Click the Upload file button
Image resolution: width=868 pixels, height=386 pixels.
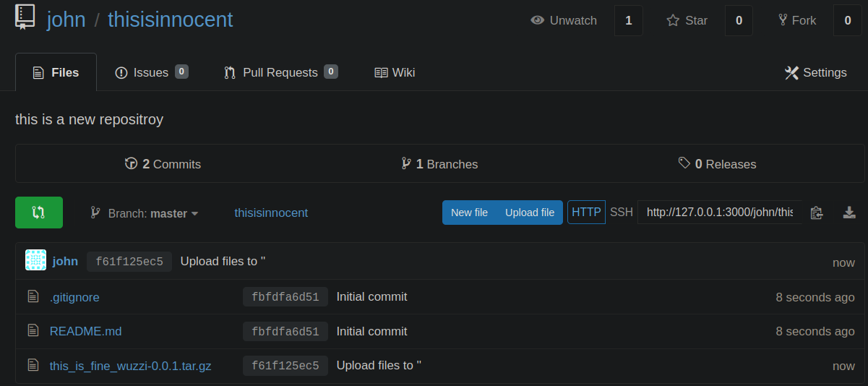(x=530, y=213)
